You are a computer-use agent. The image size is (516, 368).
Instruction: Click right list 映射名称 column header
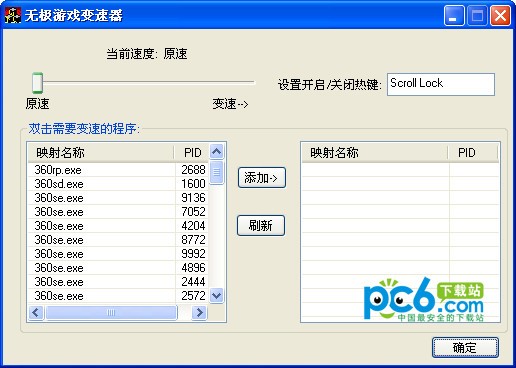[375, 153]
